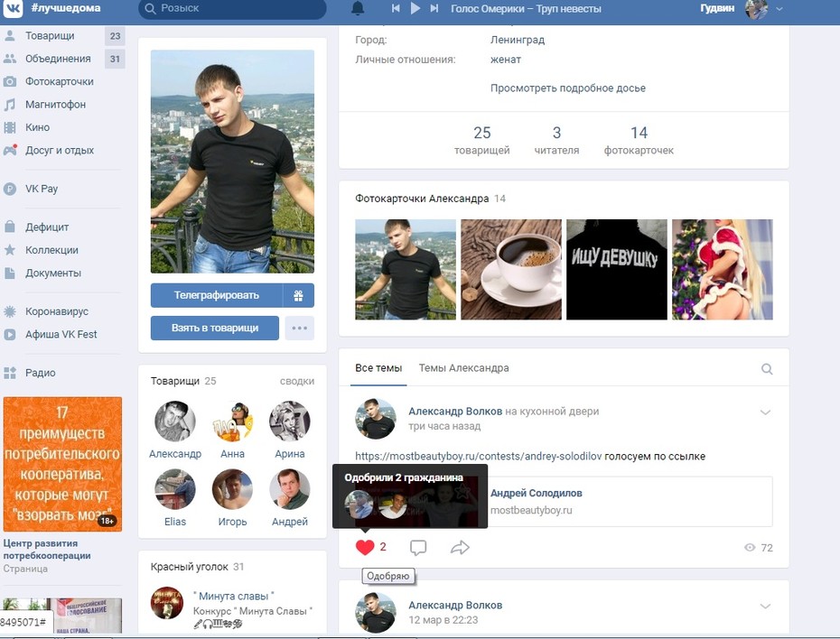The image size is (840, 639).
Task: Click the Взять в товарищи button
Action: click(x=215, y=328)
